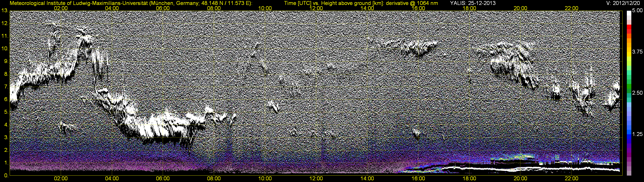The height and width of the screenshot is (182, 644).
Task: Click the 02:00 tick label on bottom axis
Action: pyautogui.click(x=61, y=179)
